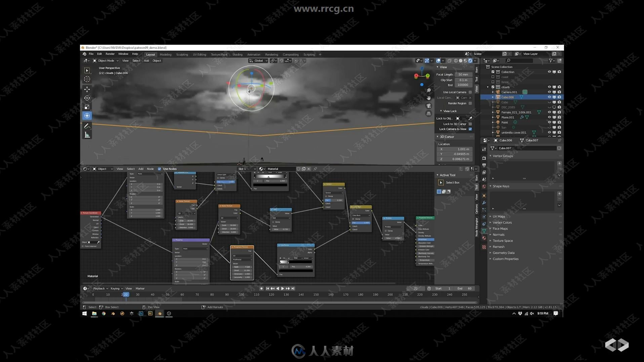
Task: Jump to end frame button in timeline
Action: point(293,288)
